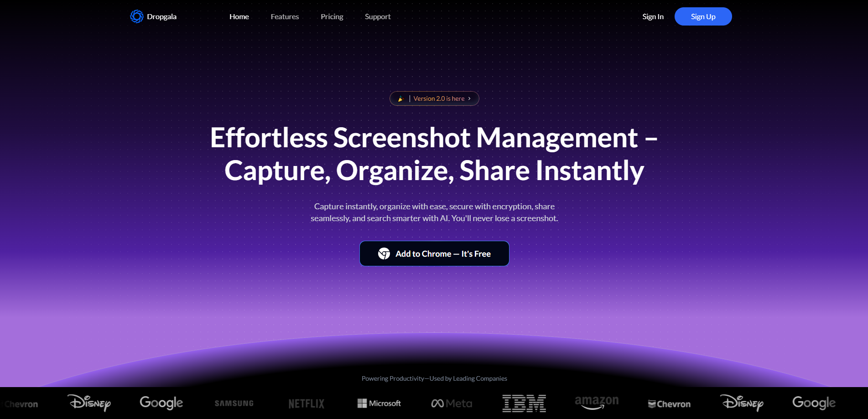This screenshot has width=868, height=419.
Task: Open the Version 2.0 is here announcement
Action: (x=439, y=98)
